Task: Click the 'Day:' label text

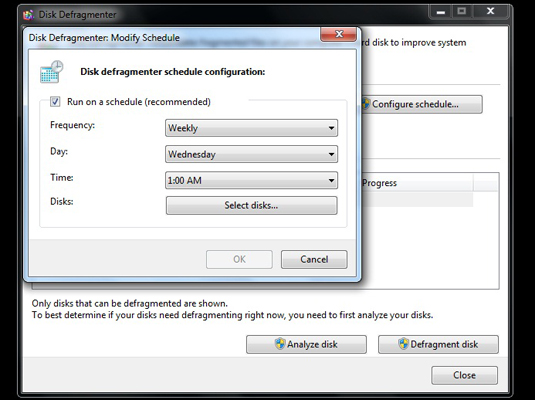Action: pos(59,151)
